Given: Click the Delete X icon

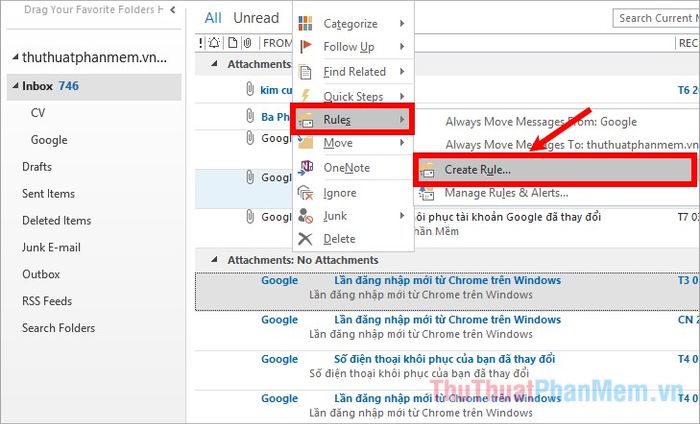Looking at the screenshot, I should (305, 239).
